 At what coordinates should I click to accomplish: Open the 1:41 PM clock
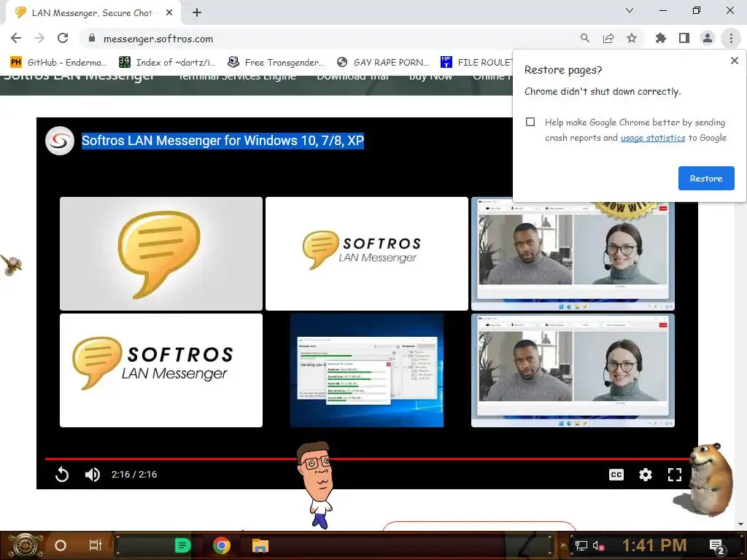pyautogui.click(x=654, y=545)
